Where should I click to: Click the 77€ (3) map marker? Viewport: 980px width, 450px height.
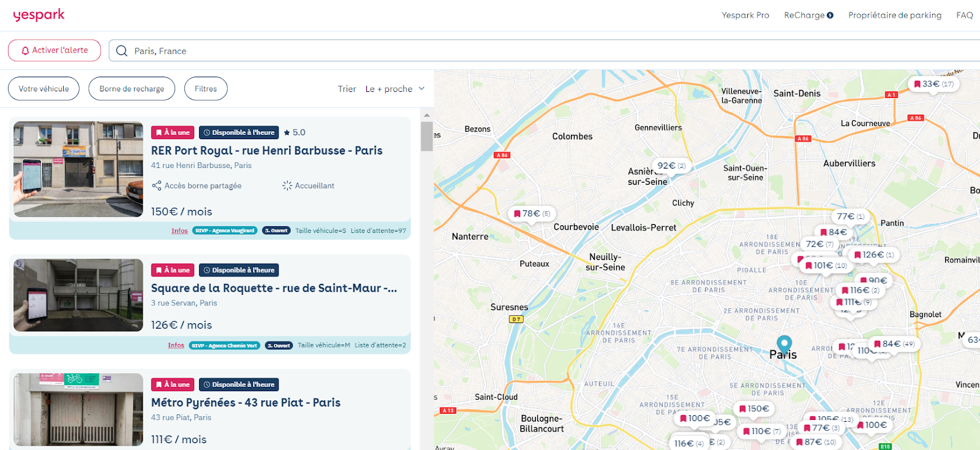[x=821, y=428]
